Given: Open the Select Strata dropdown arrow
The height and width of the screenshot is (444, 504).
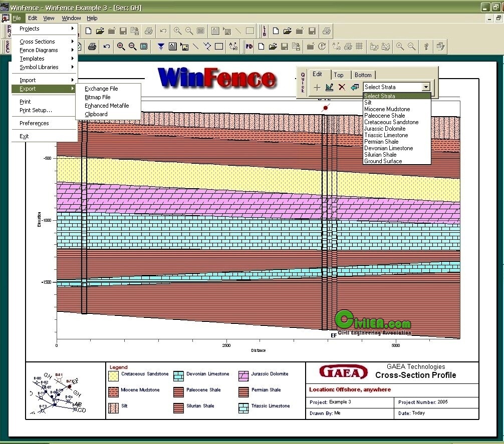Looking at the screenshot, I should click(x=426, y=87).
